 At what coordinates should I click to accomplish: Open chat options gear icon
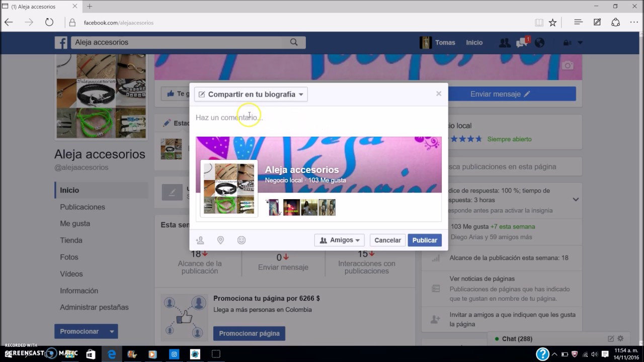pos(620,338)
